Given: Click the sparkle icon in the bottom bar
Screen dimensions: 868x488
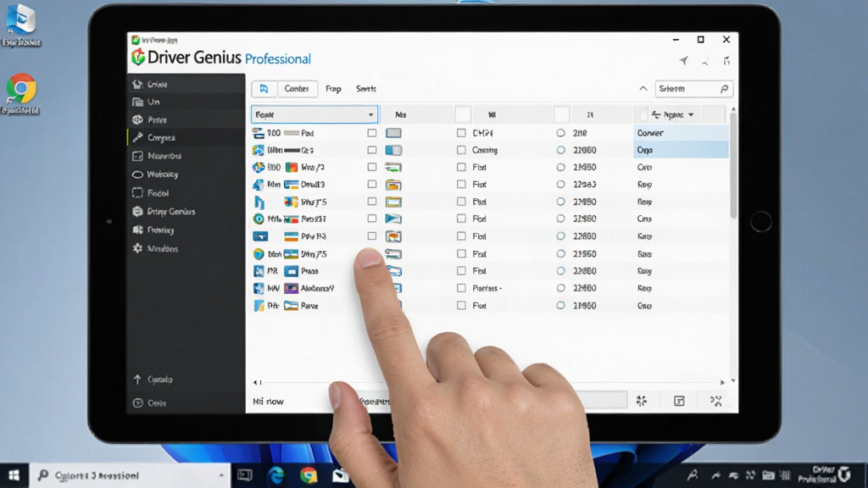Looking at the screenshot, I should tap(642, 401).
